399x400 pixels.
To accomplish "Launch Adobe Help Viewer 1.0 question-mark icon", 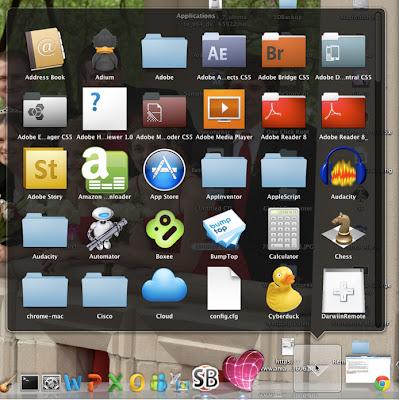I will 105,109.
